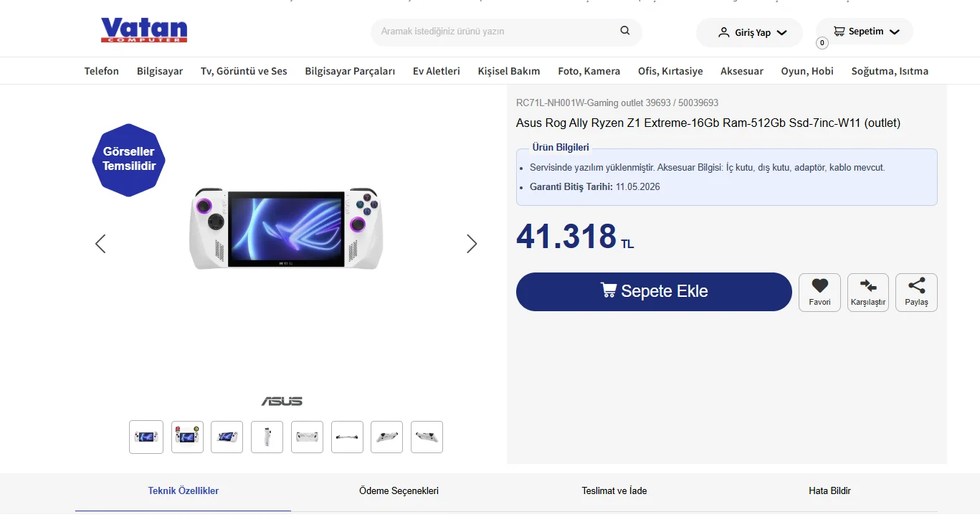Select the first product thumbnail
This screenshot has width=980, height=517.
pos(146,437)
